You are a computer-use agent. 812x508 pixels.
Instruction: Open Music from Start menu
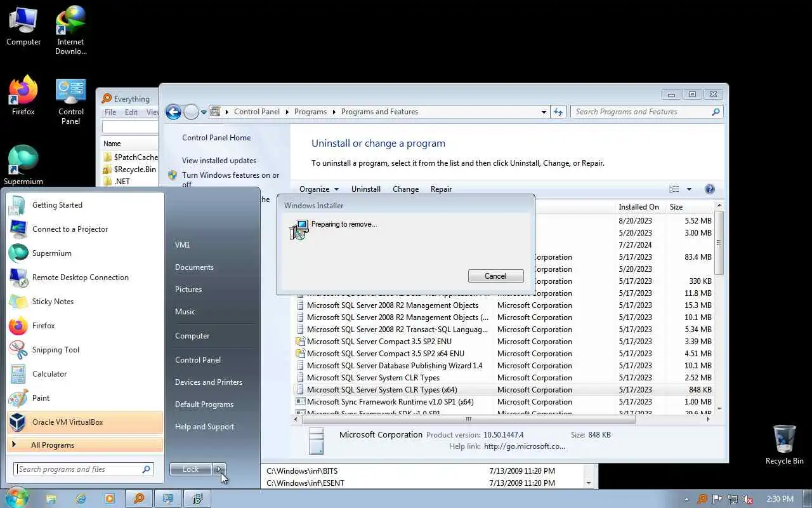[185, 312]
